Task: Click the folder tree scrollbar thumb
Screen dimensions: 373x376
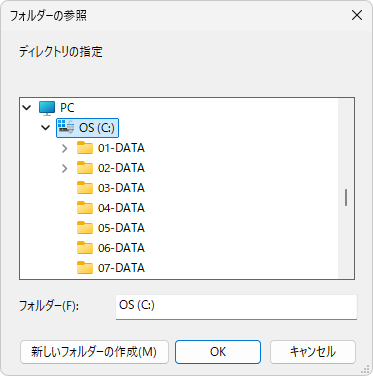Action: click(x=346, y=197)
